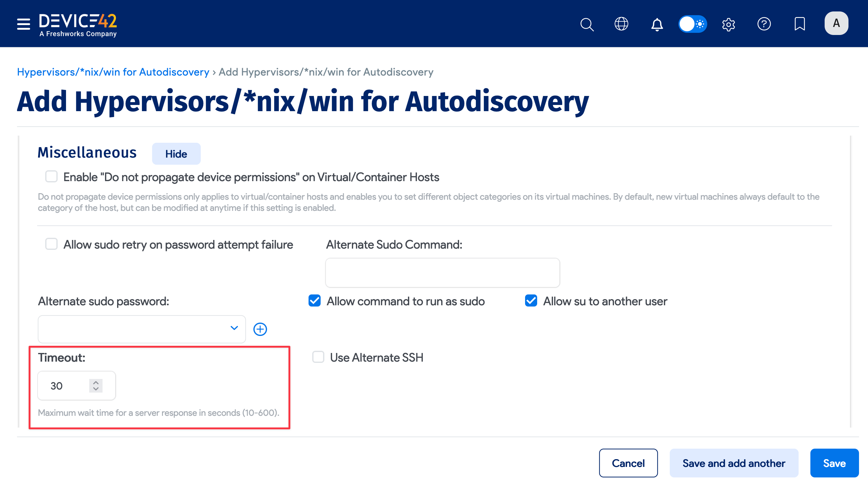Screen dimensions: 868x483
Task: Open the hamburger navigation menu
Action: pos(23,24)
